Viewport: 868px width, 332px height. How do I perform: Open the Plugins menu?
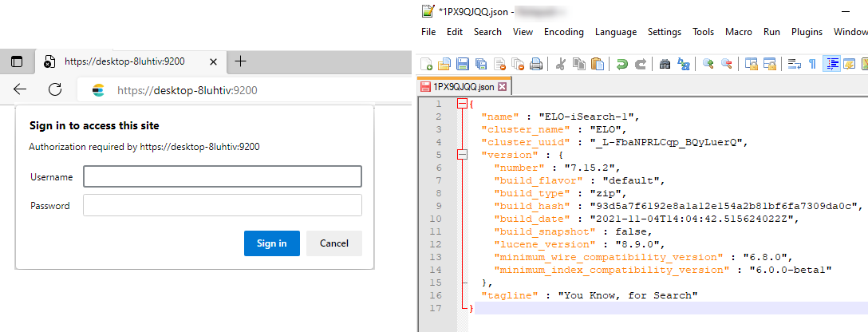(x=807, y=32)
